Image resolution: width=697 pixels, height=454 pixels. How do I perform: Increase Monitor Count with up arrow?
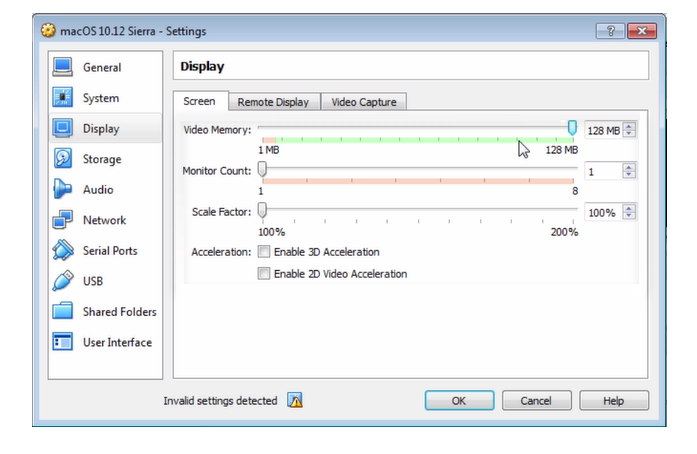[x=629, y=167]
